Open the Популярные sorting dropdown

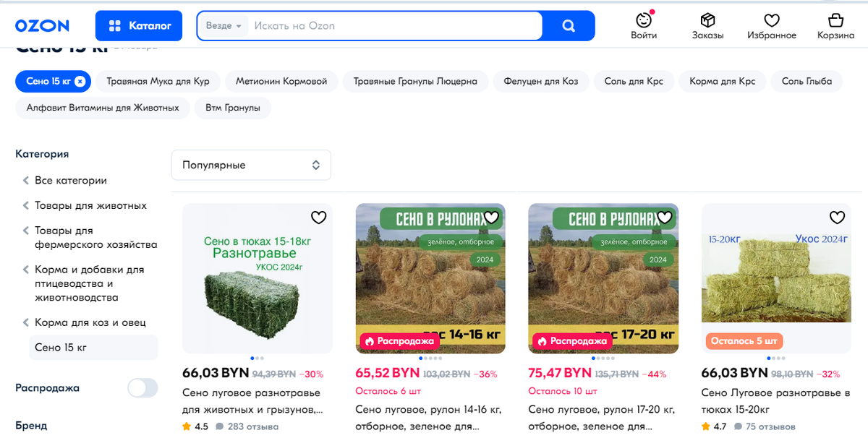251,165
